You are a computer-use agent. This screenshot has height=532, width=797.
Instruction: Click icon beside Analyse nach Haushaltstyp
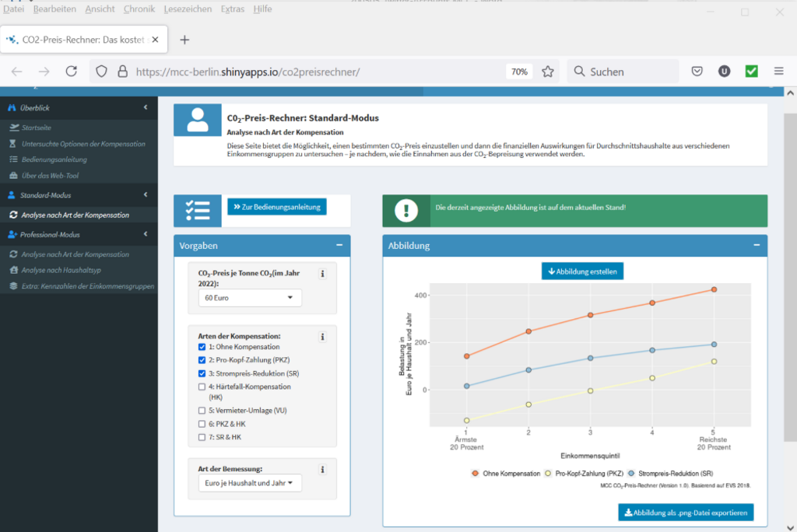(14, 271)
